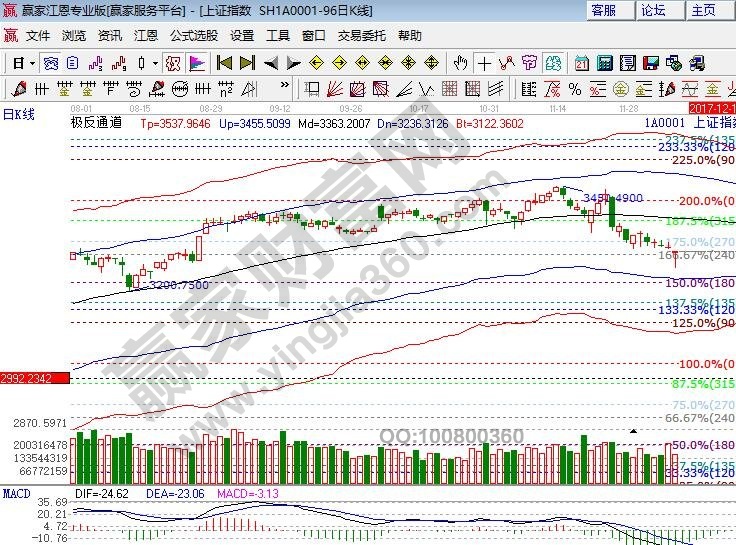Select the crosshair cursor tool

pos(485,63)
